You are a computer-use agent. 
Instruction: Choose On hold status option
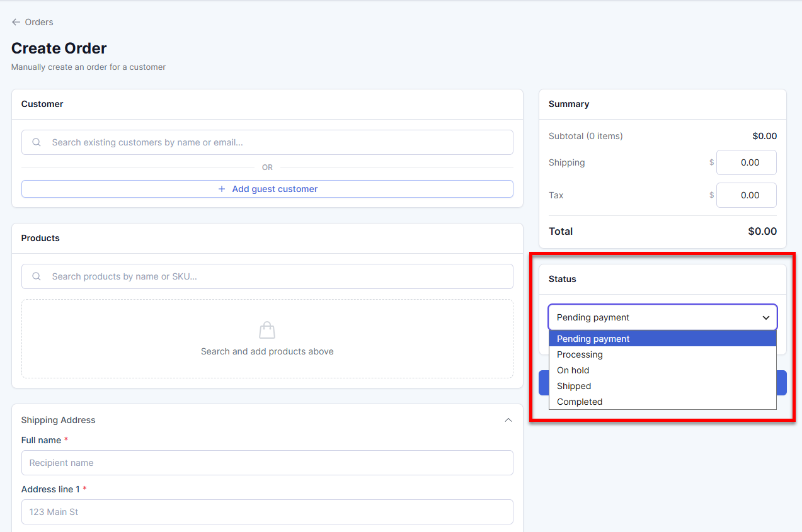[x=663, y=370]
